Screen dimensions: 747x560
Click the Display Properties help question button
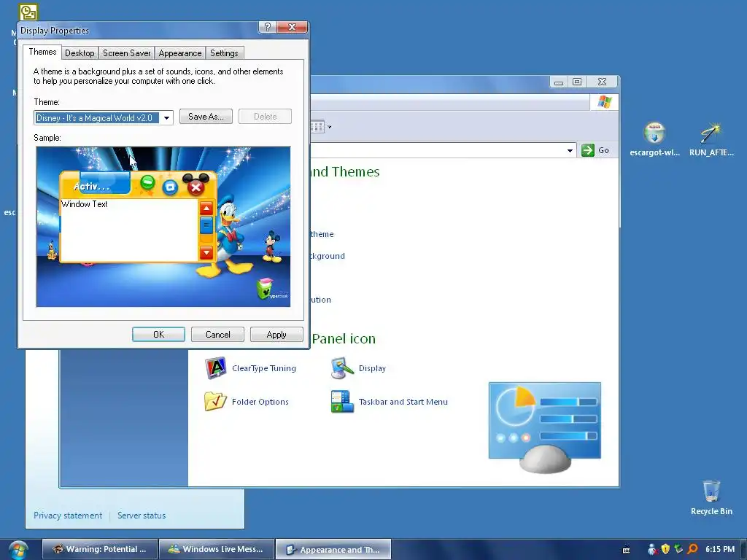coord(268,27)
